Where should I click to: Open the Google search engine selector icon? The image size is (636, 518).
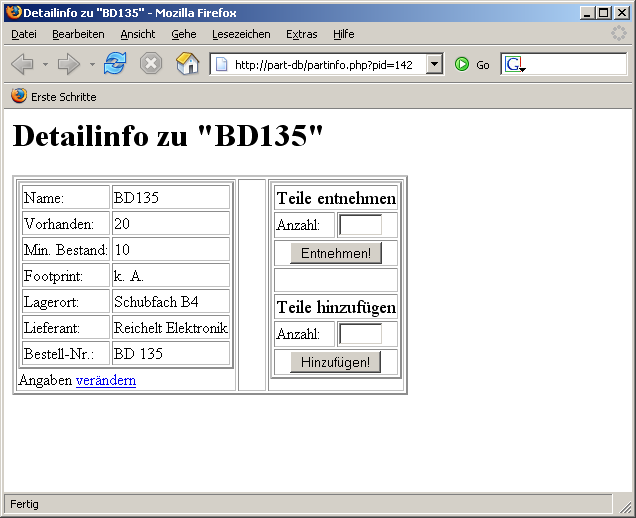pos(515,64)
